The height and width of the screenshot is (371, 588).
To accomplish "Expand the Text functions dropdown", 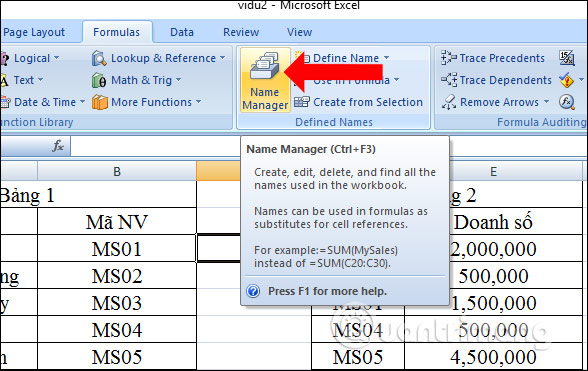I will 40,80.
